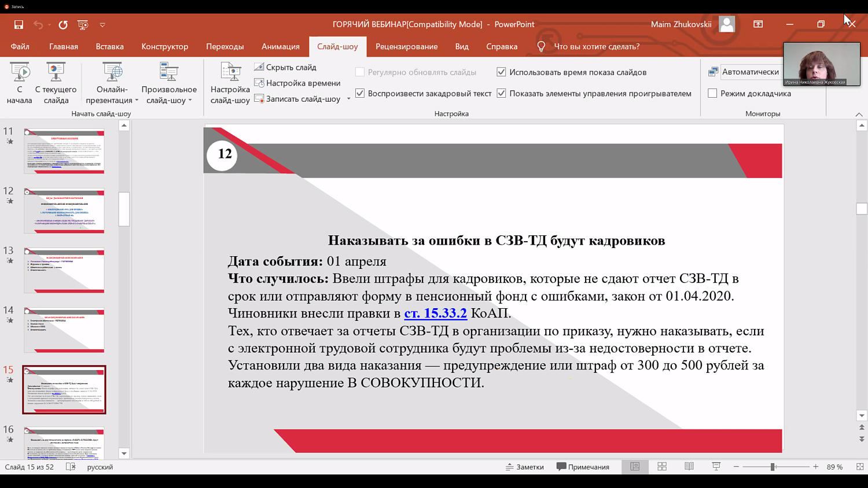Click zoom in plus button

[x=816, y=467]
